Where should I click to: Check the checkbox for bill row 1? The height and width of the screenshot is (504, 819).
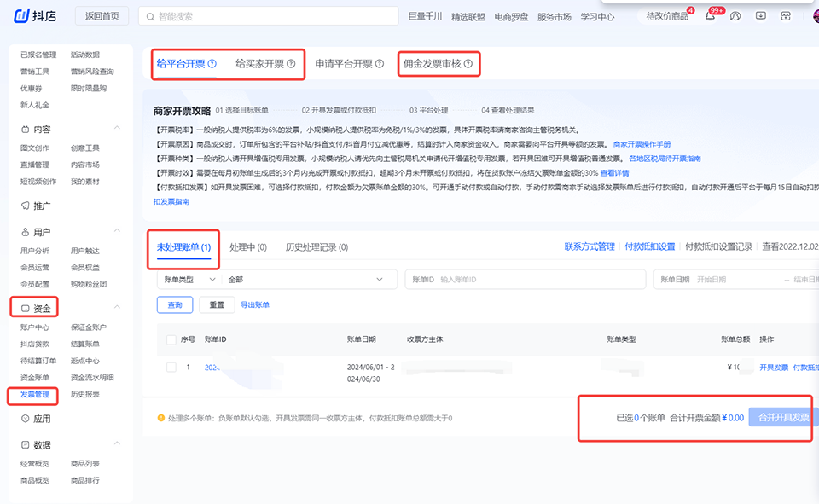(x=171, y=368)
